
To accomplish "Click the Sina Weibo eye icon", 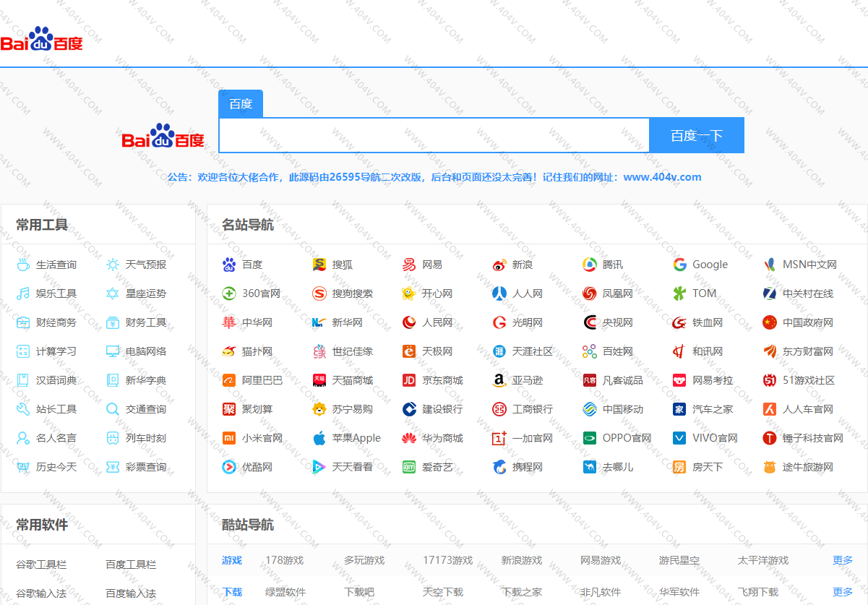I will tap(499, 265).
